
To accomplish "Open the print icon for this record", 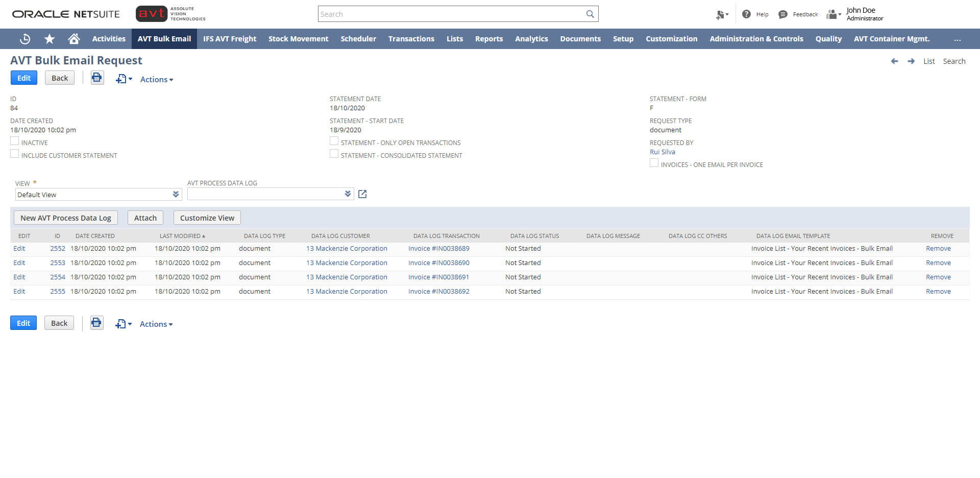I will point(97,78).
